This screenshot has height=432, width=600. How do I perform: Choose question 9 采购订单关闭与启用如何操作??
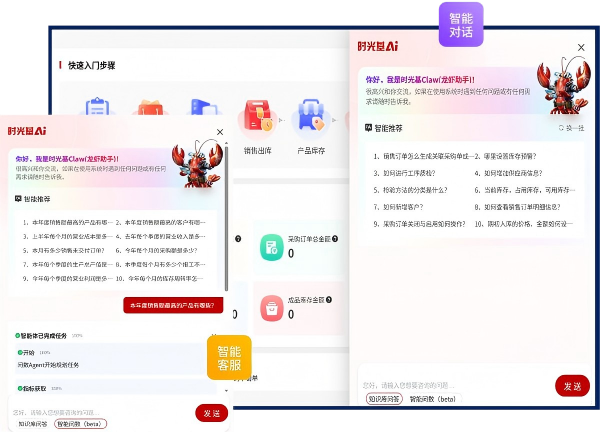pos(419,224)
